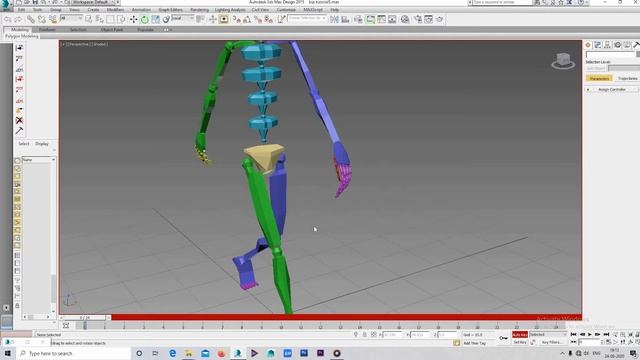The image size is (640, 360).
Task: Click the Bind to Space Warp icon
Action: [53, 19]
